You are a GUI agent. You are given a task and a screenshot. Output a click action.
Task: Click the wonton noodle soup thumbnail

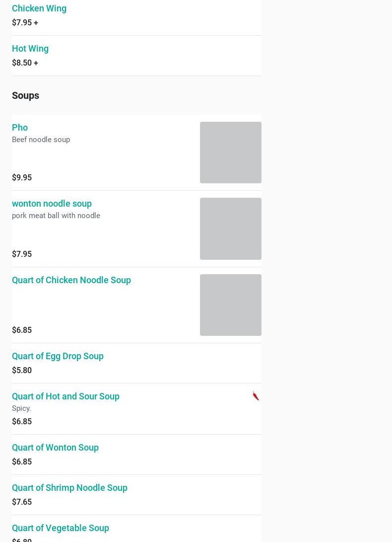coord(230,229)
